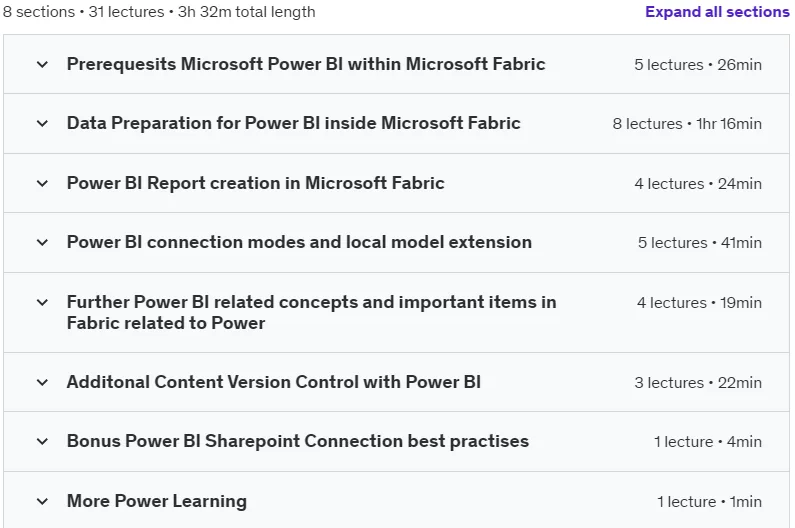
Task: Open Prerequesits Microsoft Power BI within Microsoft Fabric title
Action: point(306,64)
